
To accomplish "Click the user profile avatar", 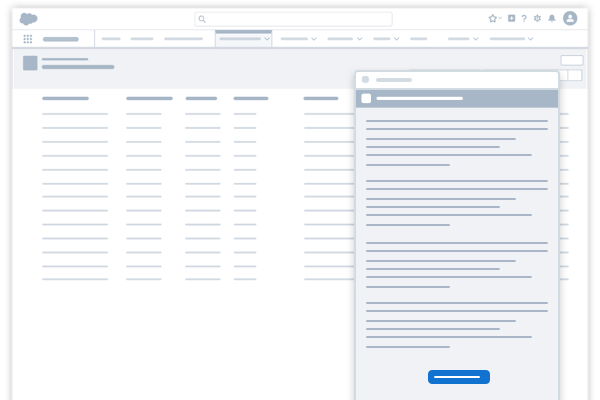I will [570, 18].
